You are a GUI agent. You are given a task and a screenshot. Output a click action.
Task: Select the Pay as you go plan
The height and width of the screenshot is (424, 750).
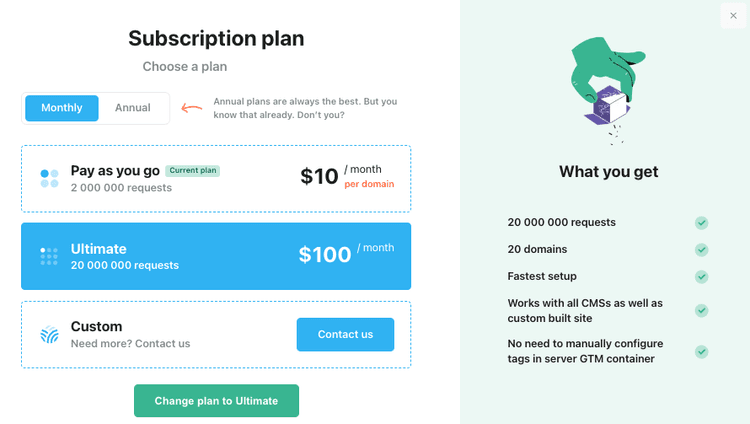pyautogui.click(x=215, y=178)
